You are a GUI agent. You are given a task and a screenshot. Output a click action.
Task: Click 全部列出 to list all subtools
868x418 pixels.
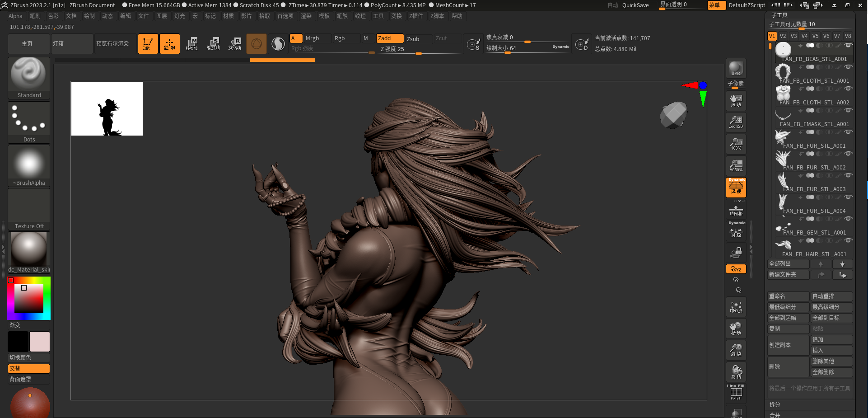(788, 263)
